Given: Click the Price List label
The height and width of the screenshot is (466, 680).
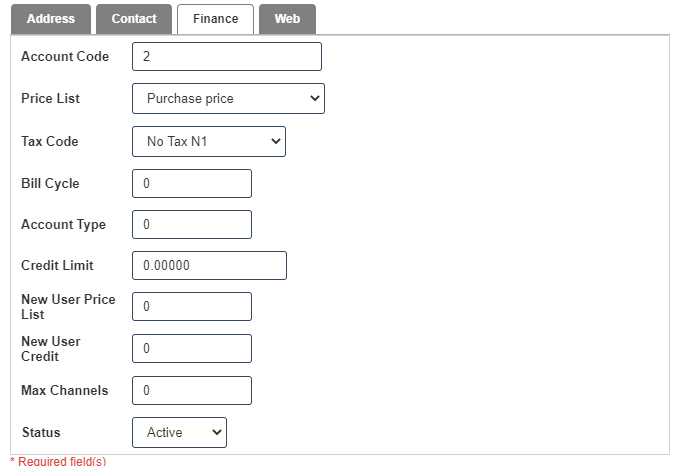Looking at the screenshot, I should (x=50, y=99).
